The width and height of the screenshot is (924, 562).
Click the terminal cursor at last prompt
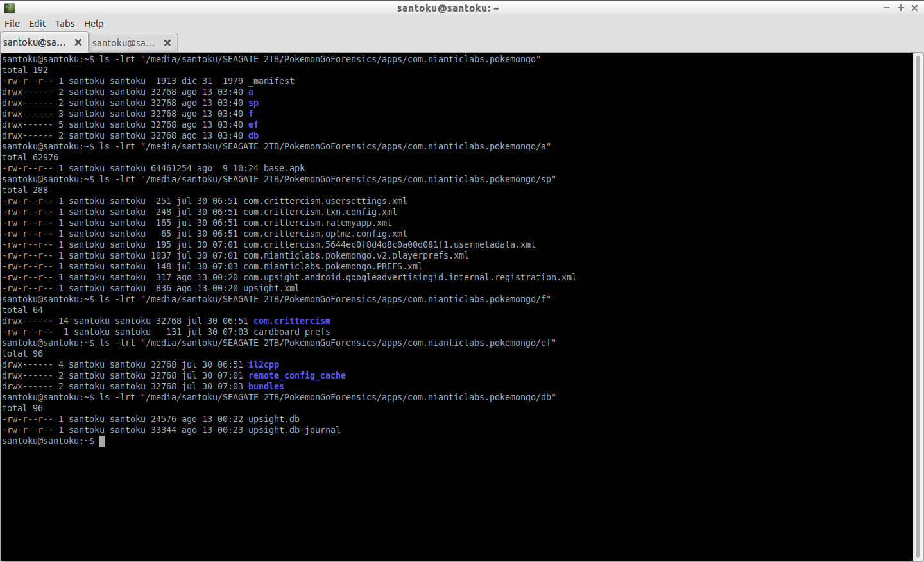point(102,441)
